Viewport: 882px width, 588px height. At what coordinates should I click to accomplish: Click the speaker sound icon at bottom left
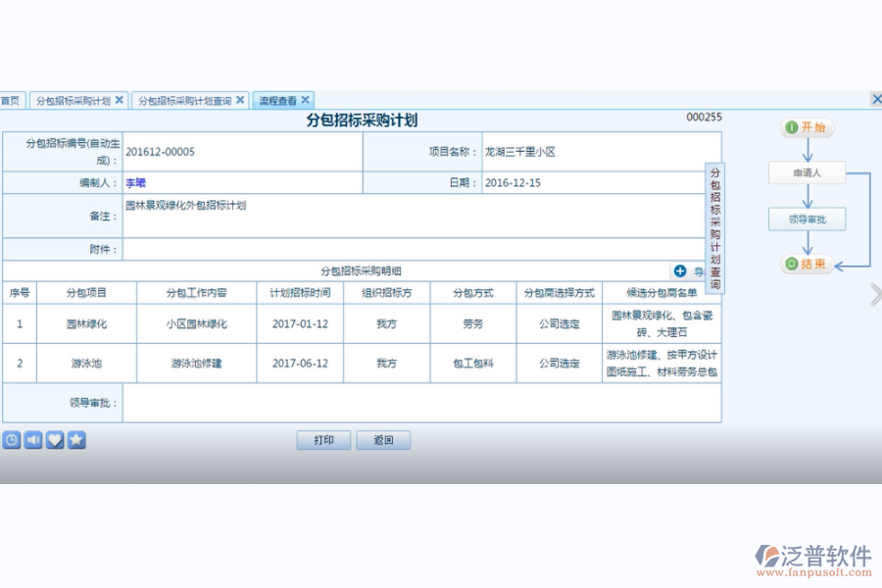point(32,439)
